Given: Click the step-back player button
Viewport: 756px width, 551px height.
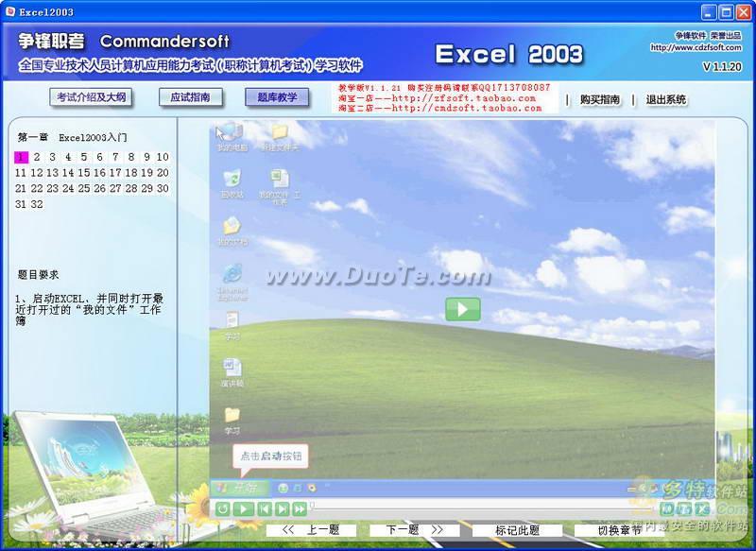Looking at the screenshot, I should pyautogui.click(x=265, y=508).
